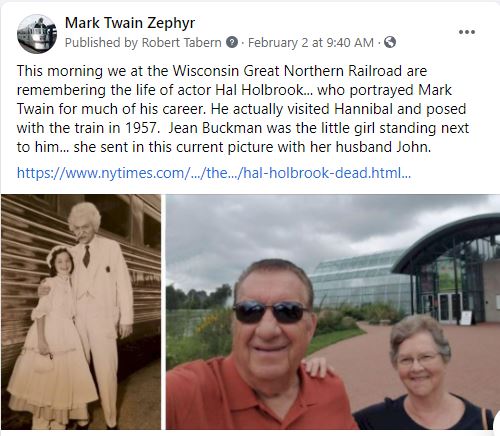This screenshot has width=500, height=436.
Task: Open the February 2 at 9:40 AM timestamp
Action: [311, 43]
